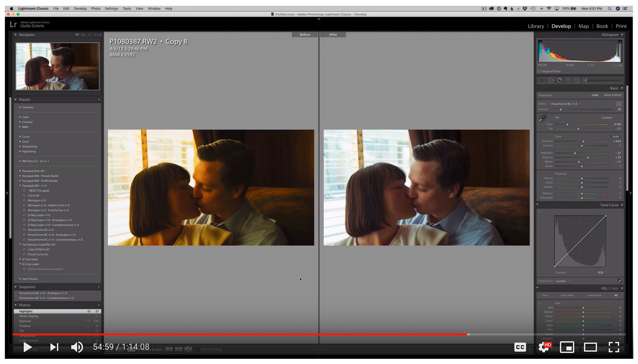Switch video to theater mode
638x364 pixels.
pyautogui.click(x=590, y=347)
